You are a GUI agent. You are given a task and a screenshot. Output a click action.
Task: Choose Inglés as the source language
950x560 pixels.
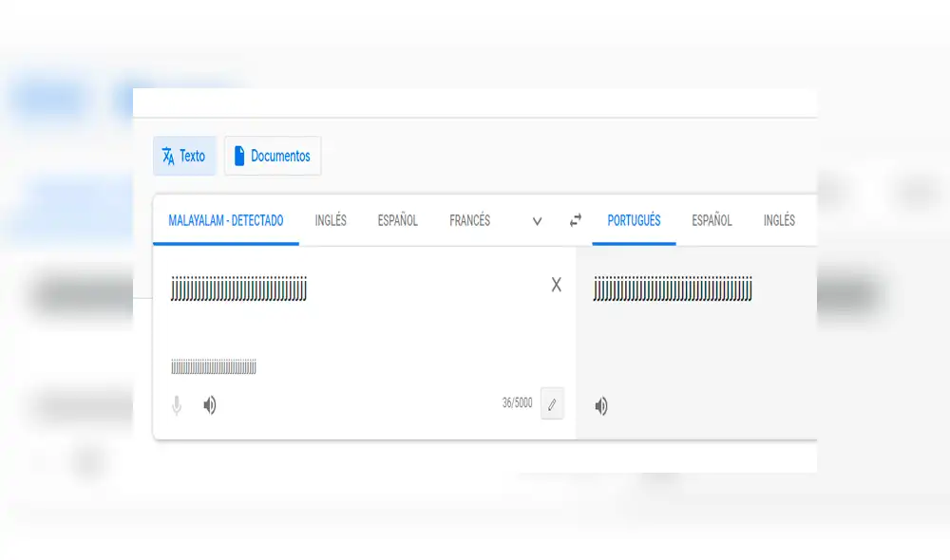(x=331, y=220)
